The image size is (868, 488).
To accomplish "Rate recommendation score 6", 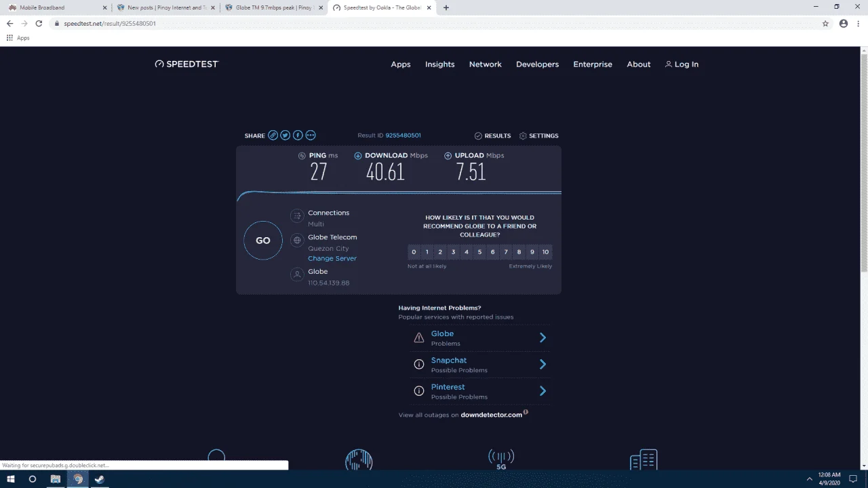I will pos(493,252).
